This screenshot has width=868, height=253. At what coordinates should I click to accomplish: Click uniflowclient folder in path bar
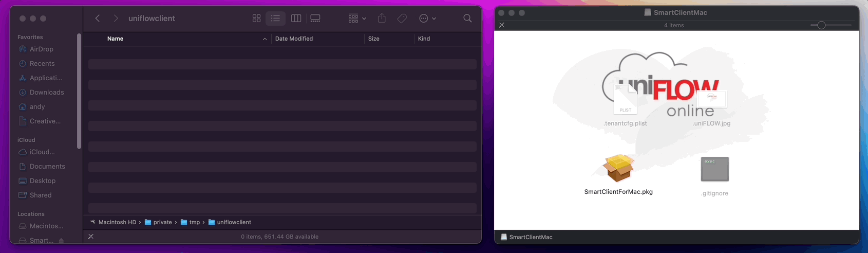230,222
